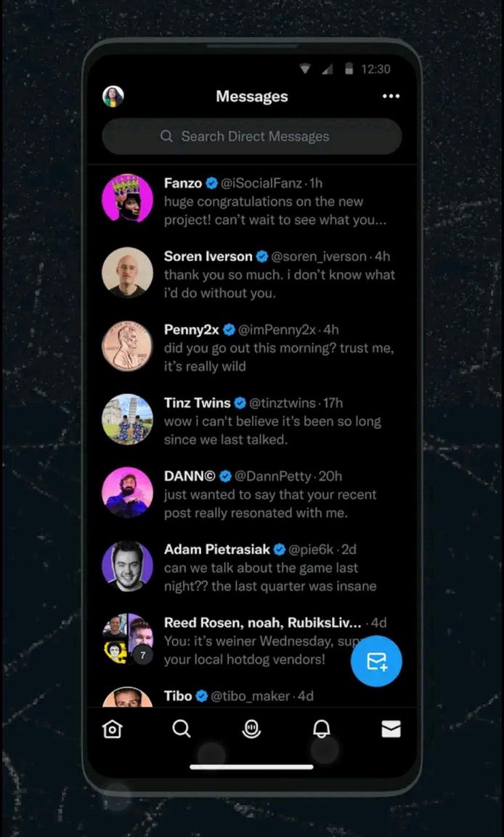Open the Messages overflow menu
The image size is (504, 837).
tap(391, 96)
